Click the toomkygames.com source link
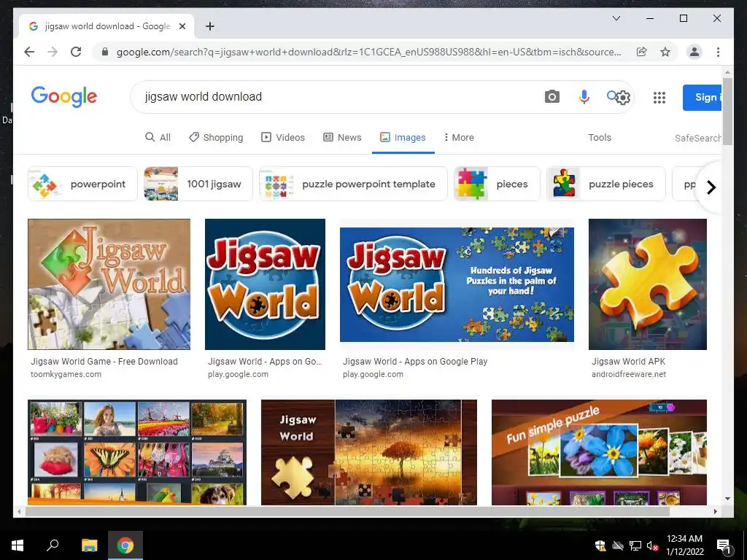Viewport: 747px width, 560px height. click(x=66, y=374)
